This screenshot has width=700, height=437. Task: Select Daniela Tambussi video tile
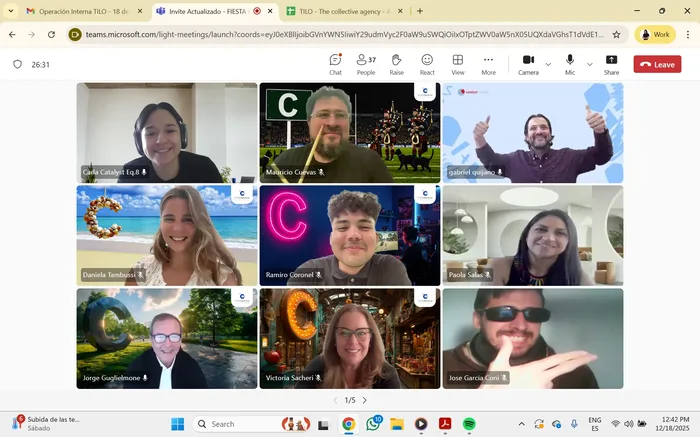(167, 235)
